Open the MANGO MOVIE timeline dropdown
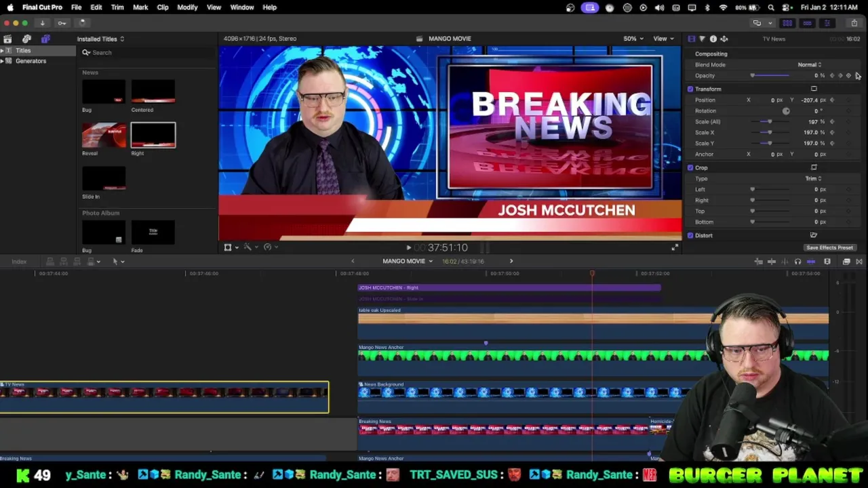This screenshot has height=488, width=868. point(408,261)
